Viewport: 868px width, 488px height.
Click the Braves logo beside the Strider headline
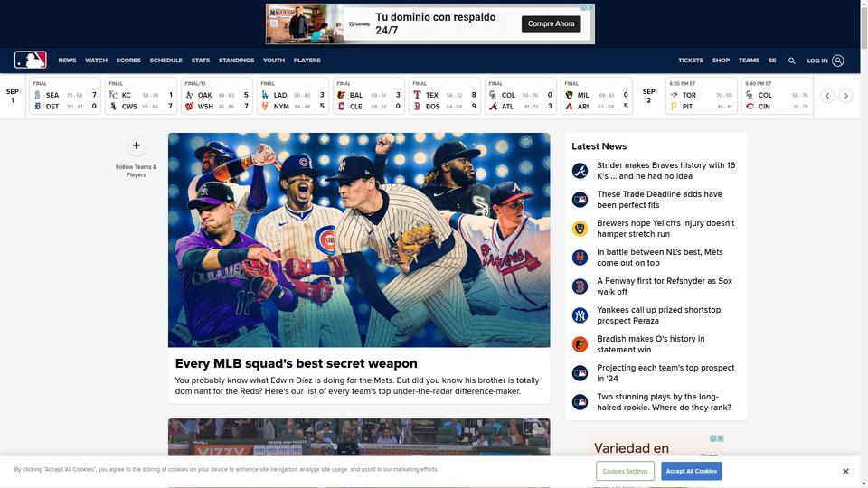click(580, 171)
